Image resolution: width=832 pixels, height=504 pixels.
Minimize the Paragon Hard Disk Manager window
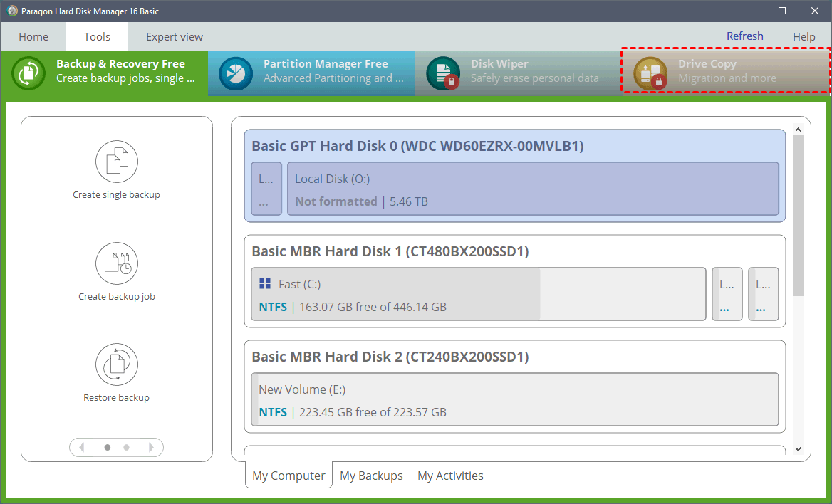750,11
